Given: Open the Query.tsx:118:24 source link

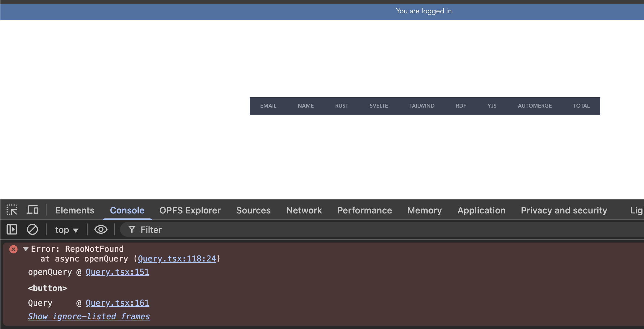Looking at the screenshot, I should (177, 259).
